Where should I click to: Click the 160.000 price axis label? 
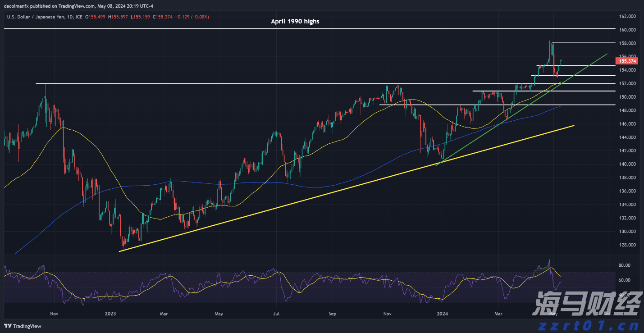627,30
